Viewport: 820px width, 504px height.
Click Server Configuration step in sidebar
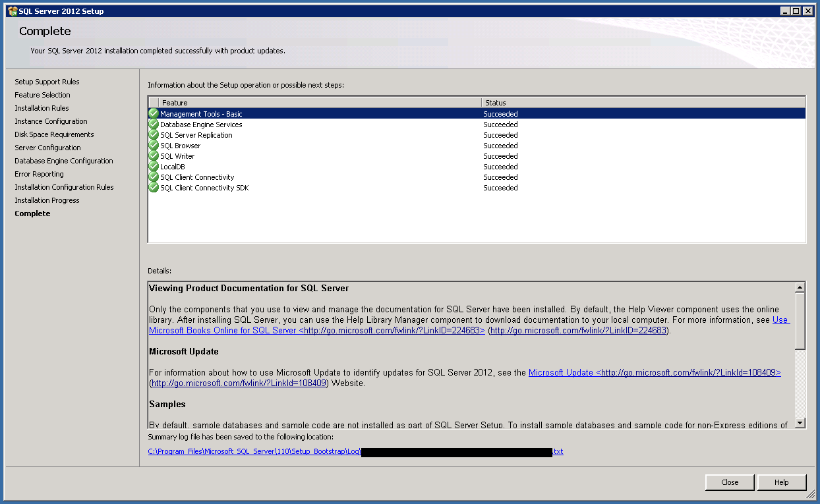tap(47, 148)
